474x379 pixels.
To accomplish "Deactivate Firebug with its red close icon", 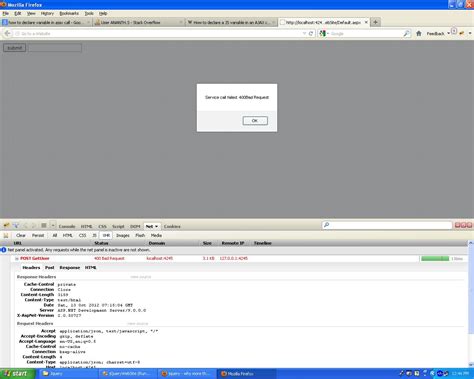I will click(x=469, y=225).
